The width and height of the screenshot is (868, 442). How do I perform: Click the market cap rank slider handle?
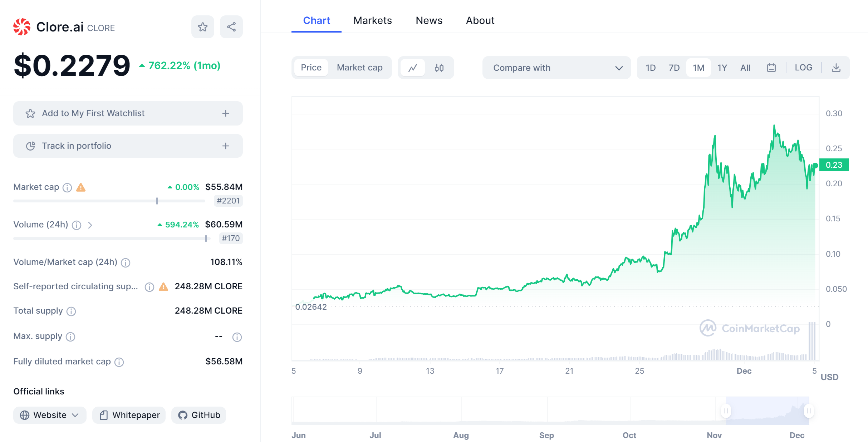coord(157,201)
